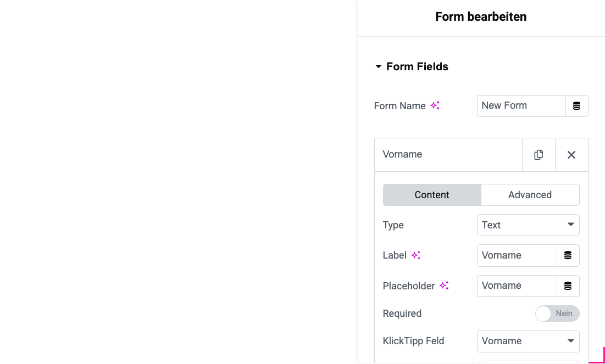Open dynamic tags for the Placeholder input
The image size is (605, 364).
pos(568,285)
